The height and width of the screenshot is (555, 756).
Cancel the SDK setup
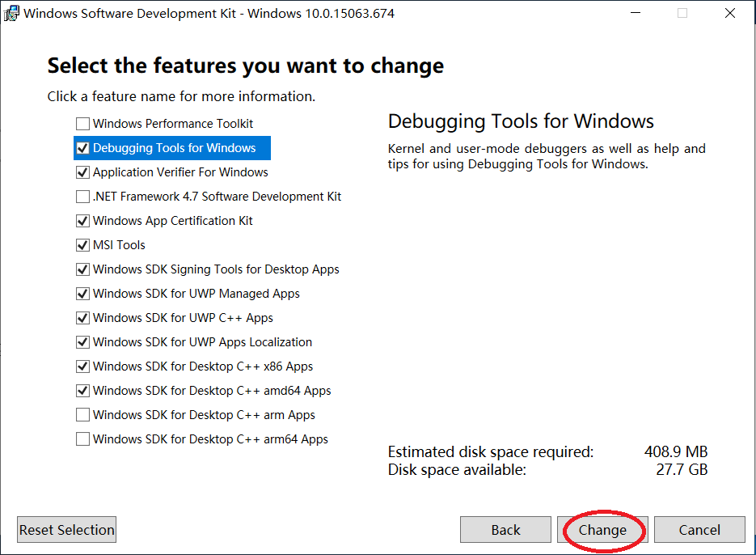point(699,530)
